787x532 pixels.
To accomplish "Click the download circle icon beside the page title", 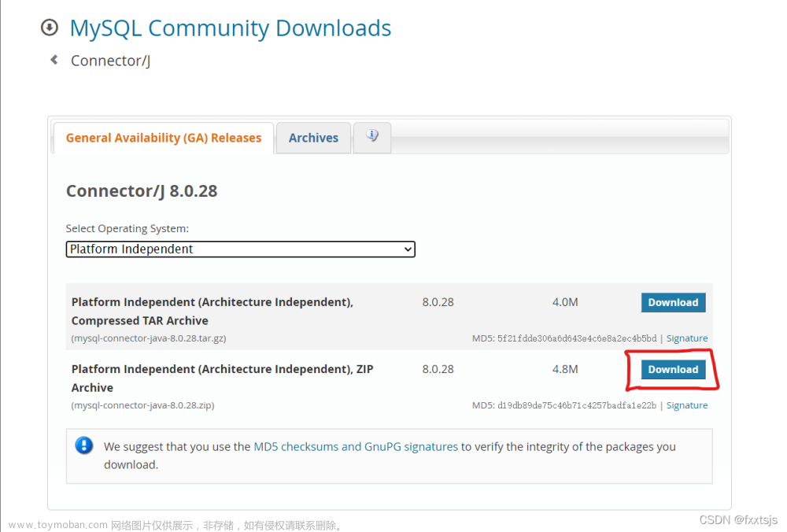I will [49, 28].
